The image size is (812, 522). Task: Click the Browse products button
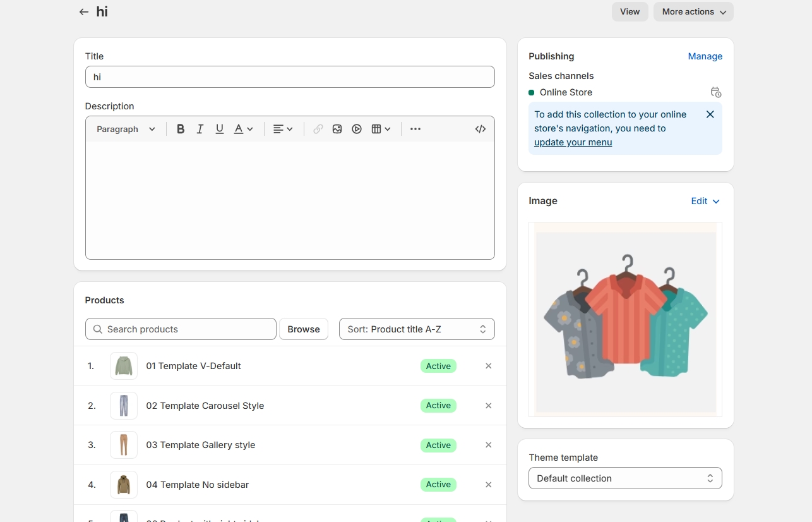coord(304,329)
